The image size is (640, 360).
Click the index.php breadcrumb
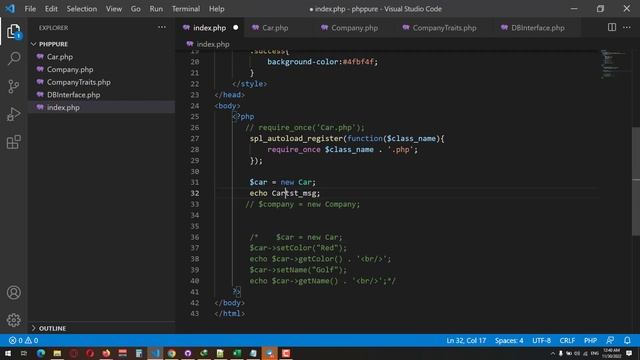point(213,44)
